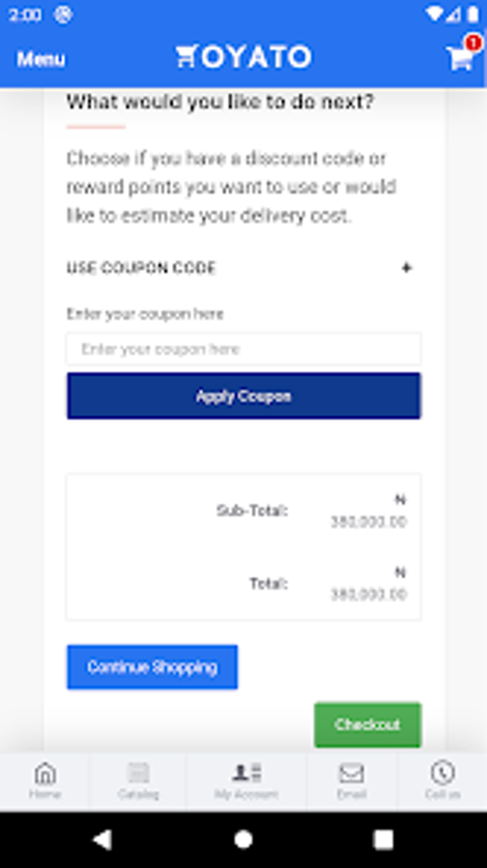Focus the coupon code input field
487x868 pixels.
click(x=243, y=349)
